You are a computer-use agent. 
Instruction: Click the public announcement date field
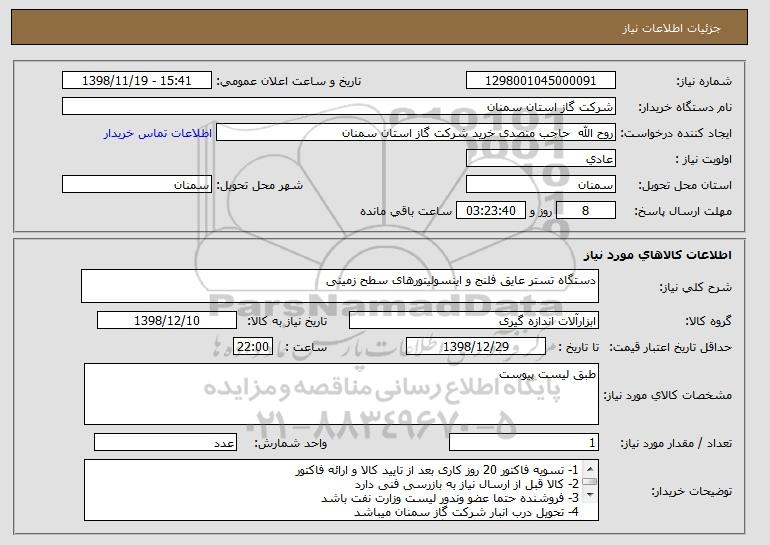click(137, 81)
